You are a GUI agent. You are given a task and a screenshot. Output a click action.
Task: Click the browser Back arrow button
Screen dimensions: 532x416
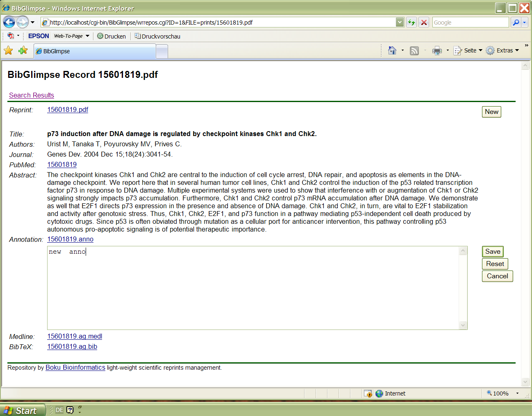(x=9, y=22)
